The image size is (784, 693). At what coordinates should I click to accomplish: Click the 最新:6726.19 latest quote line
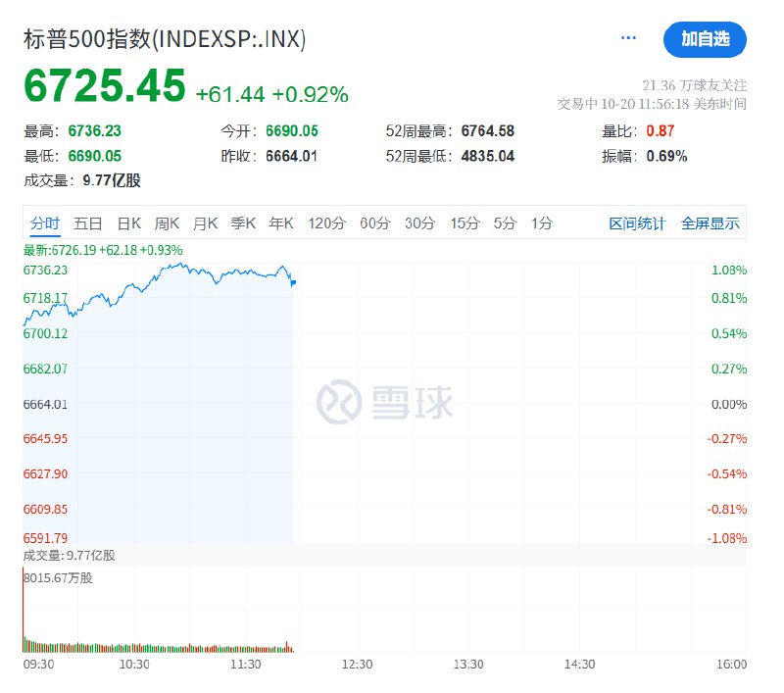tap(103, 250)
